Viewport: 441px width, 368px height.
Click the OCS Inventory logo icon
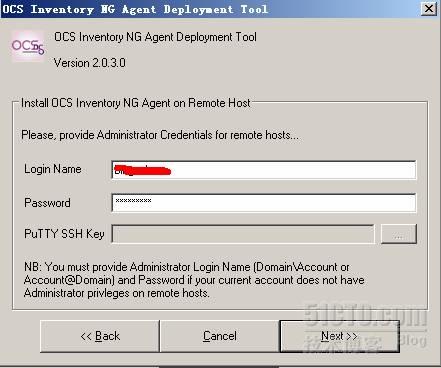pos(28,46)
